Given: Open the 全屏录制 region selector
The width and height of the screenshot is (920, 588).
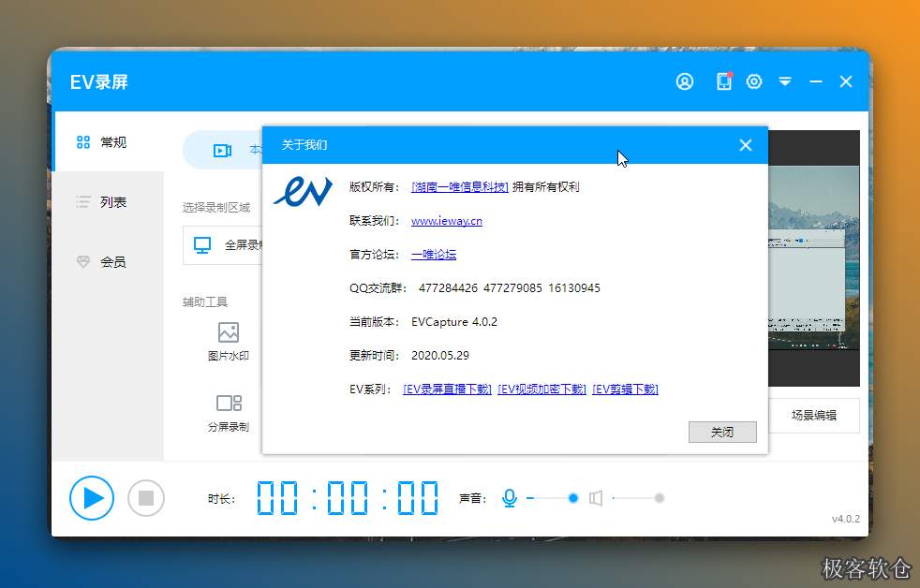Looking at the screenshot, I should click(x=223, y=245).
